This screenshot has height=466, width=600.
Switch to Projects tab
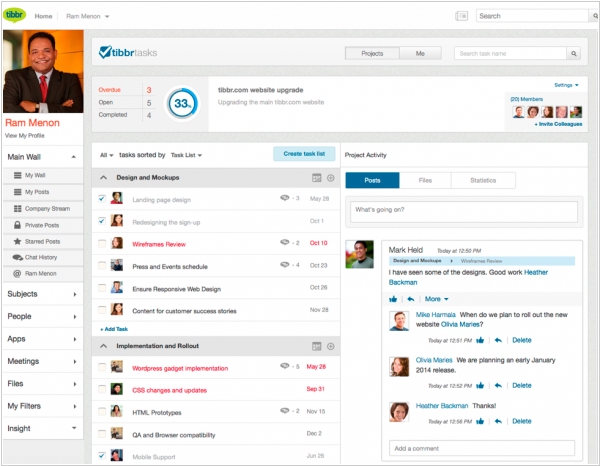(372, 53)
